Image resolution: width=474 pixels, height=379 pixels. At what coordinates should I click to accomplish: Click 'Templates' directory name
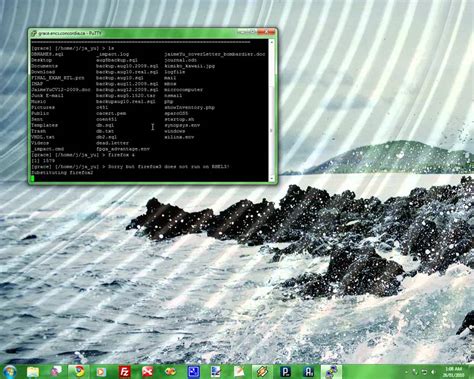(44, 125)
